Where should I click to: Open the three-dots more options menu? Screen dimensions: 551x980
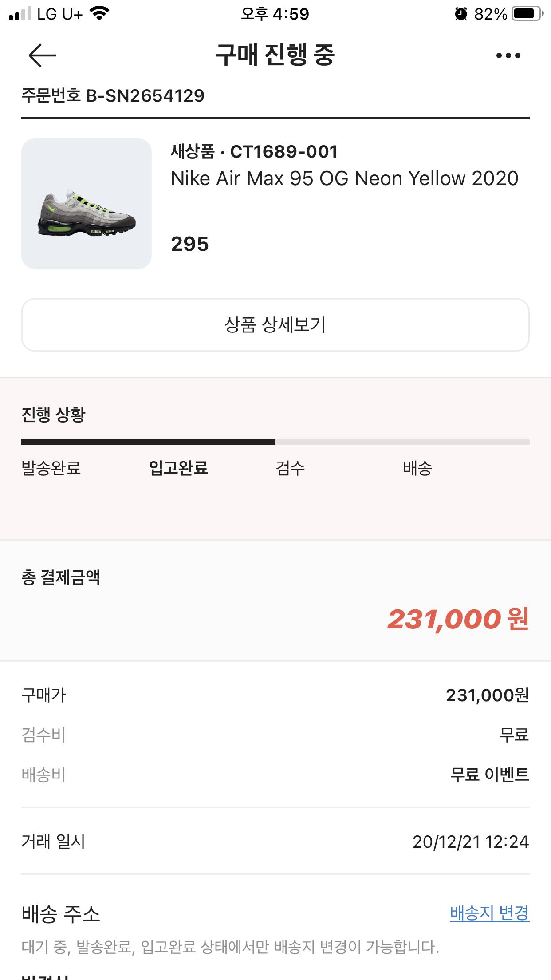tap(508, 55)
